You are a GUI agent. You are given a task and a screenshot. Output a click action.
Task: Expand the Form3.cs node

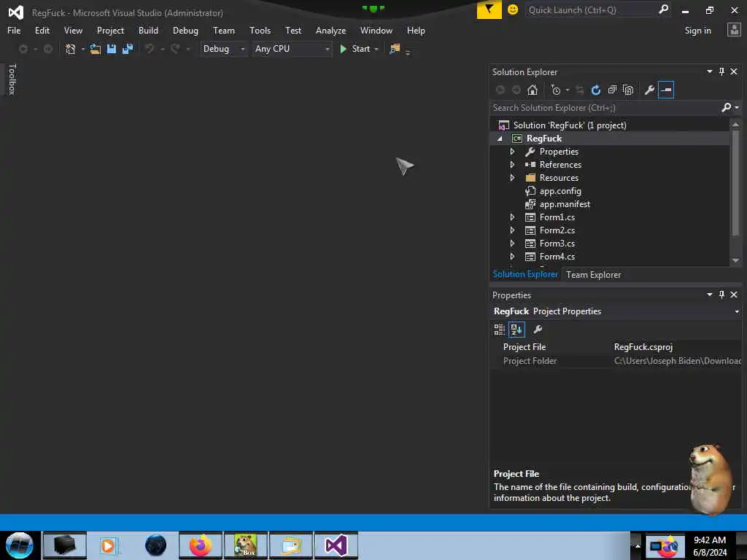click(513, 244)
